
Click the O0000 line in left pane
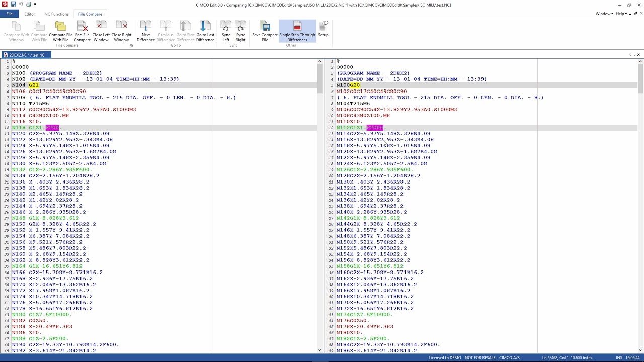(20, 67)
